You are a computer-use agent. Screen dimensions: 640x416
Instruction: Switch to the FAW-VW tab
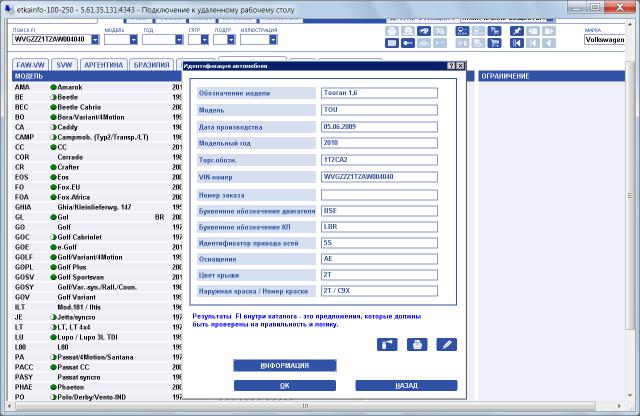(31, 65)
